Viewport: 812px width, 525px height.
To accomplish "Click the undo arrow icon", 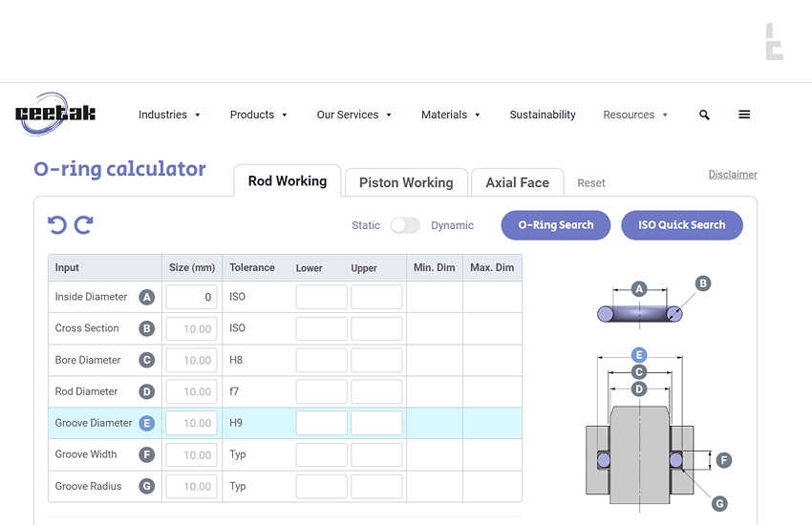I will point(57,225).
